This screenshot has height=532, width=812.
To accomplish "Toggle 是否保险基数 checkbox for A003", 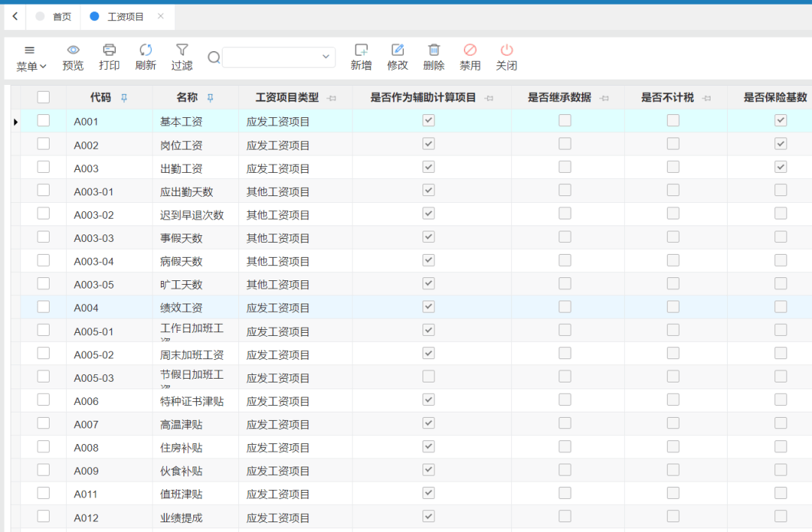I will 781,167.
